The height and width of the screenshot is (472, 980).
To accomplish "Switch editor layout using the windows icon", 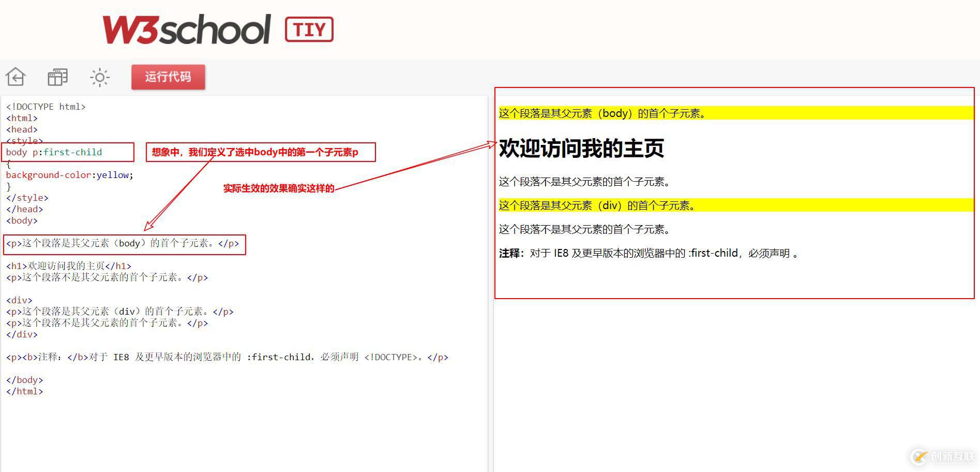I will (x=57, y=77).
